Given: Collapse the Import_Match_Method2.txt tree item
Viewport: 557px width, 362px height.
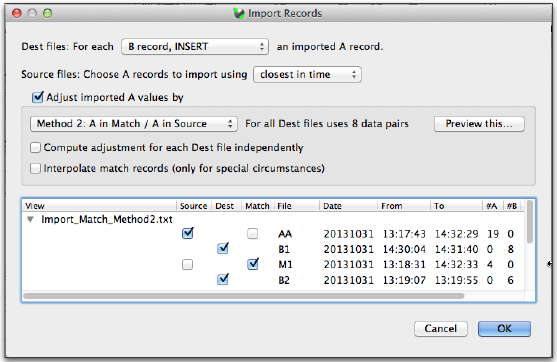Looking at the screenshot, I should [31, 220].
